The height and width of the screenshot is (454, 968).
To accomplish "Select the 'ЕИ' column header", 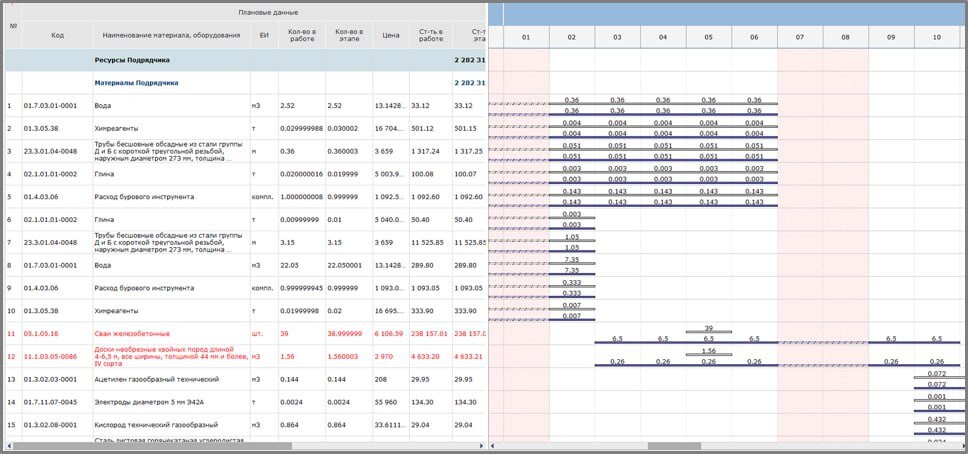I will click(264, 36).
